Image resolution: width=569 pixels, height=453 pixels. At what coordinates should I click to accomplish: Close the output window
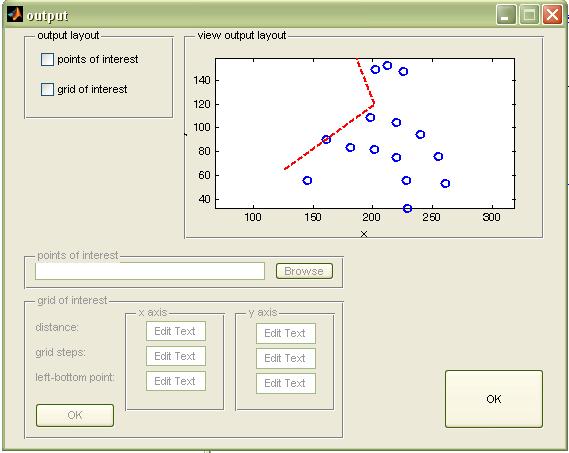[552, 15]
